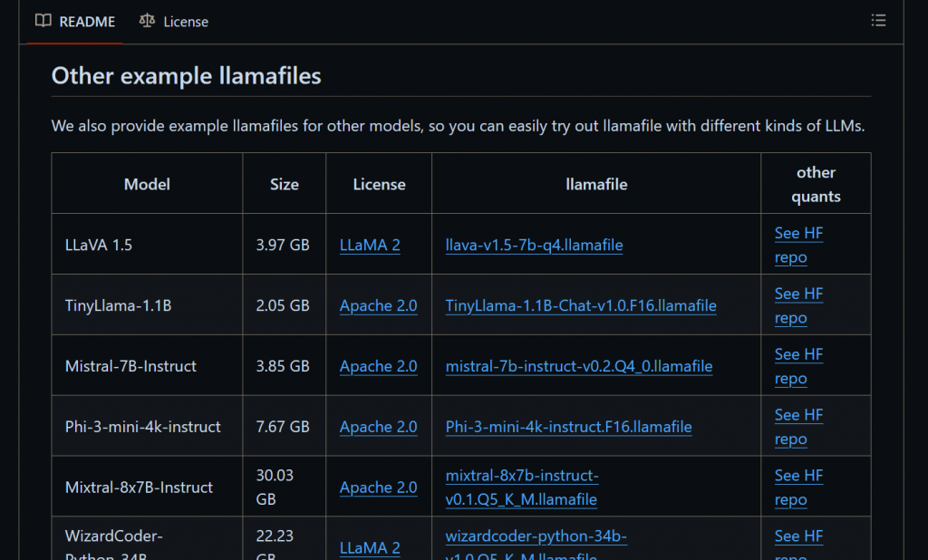Open the See HF repo link for Phi-3-mini-4k-instruct
This screenshot has width=928, height=560.
pos(798,427)
